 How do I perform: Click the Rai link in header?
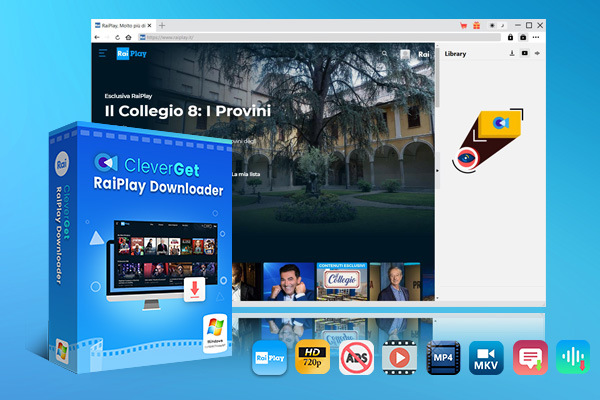click(x=424, y=54)
